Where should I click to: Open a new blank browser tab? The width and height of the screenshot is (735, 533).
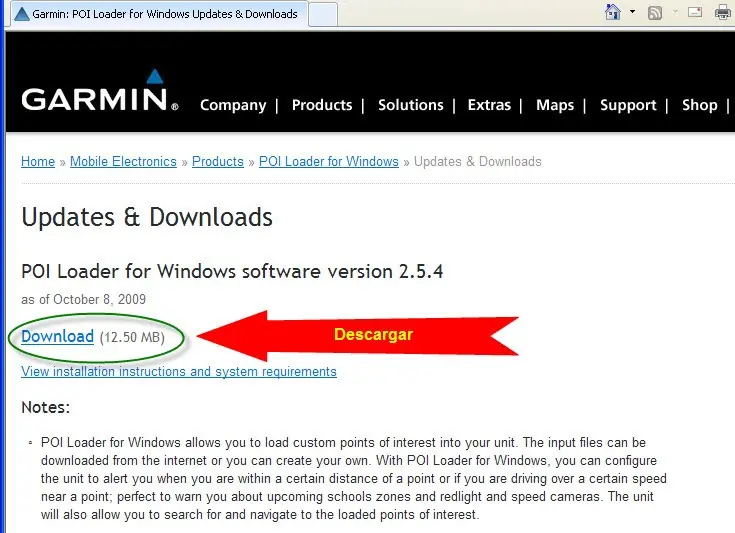(322, 15)
